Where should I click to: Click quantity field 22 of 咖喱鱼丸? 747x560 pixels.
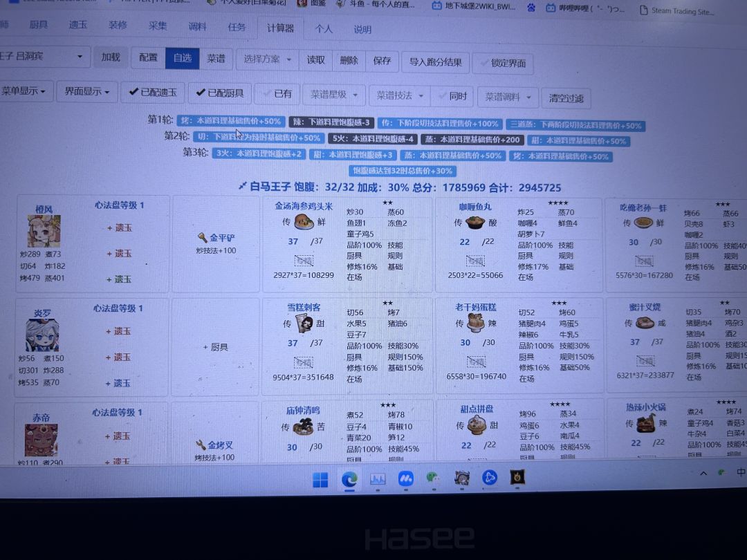(x=465, y=242)
